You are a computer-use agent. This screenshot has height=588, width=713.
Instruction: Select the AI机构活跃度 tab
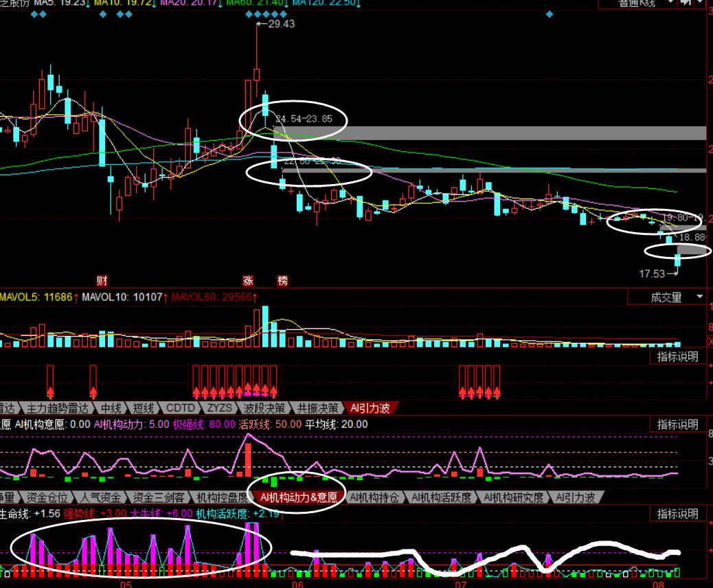442,497
